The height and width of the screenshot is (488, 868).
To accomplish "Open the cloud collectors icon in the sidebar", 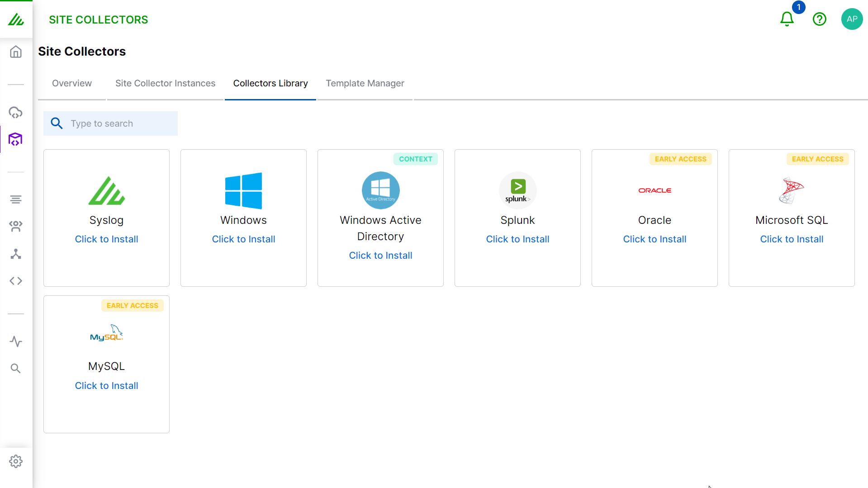I will (16, 112).
